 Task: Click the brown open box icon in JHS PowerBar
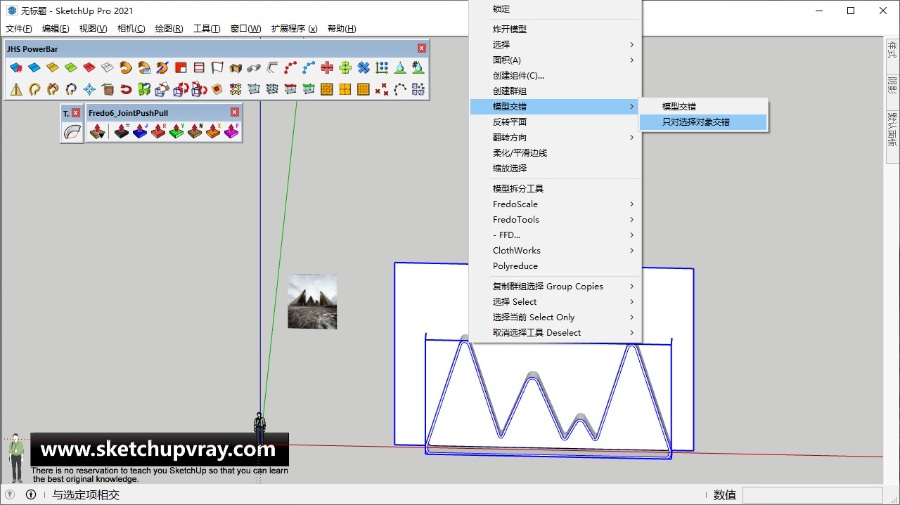point(235,68)
